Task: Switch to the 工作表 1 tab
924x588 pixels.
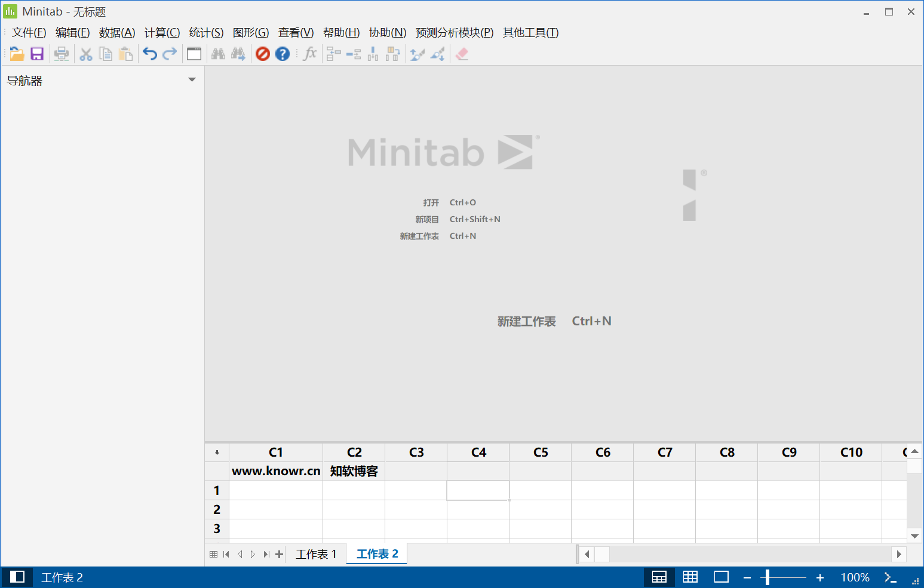Action: [x=317, y=554]
